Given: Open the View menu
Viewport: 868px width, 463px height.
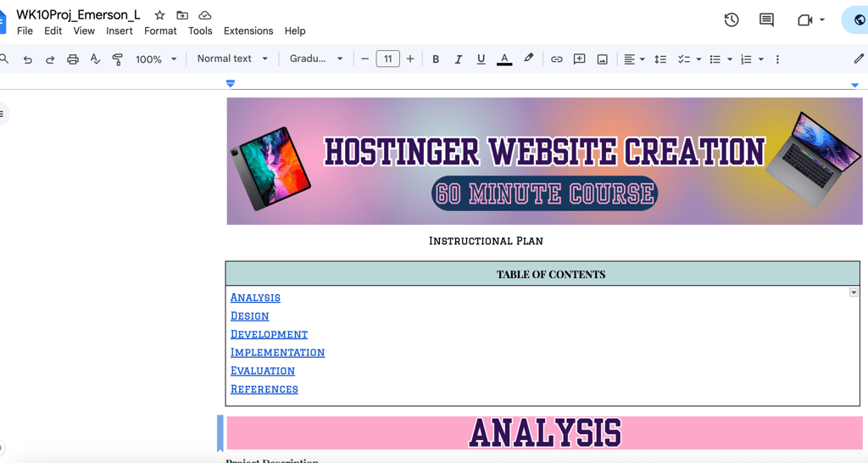Looking at the screenshot, I should 84,31.
